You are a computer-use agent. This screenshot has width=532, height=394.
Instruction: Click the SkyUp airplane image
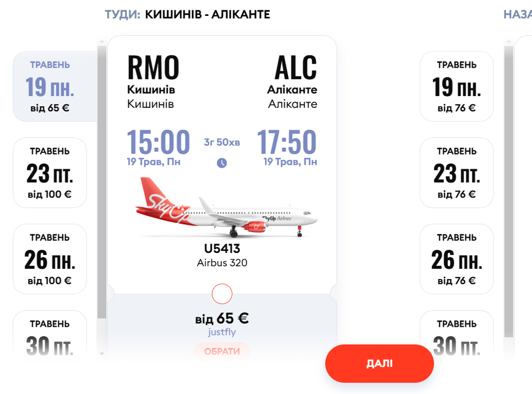(226, 208)
